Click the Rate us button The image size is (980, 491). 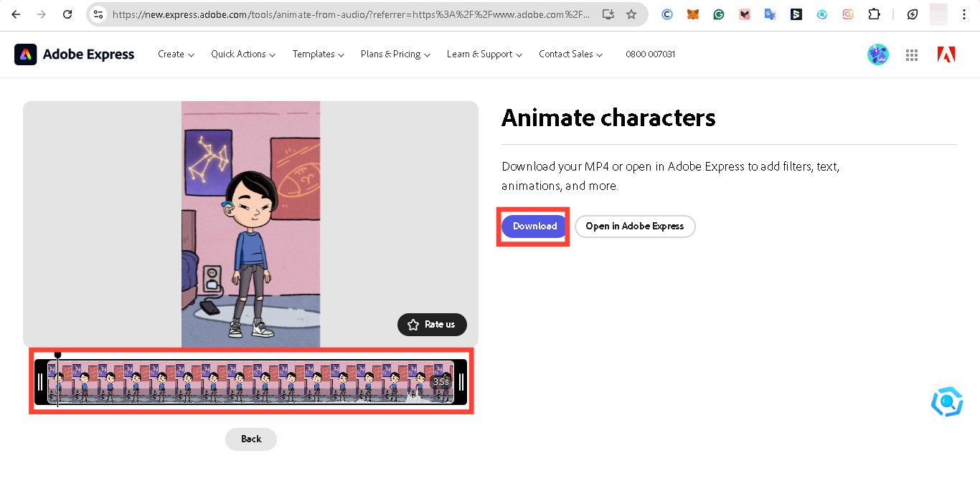coord(432,325)
